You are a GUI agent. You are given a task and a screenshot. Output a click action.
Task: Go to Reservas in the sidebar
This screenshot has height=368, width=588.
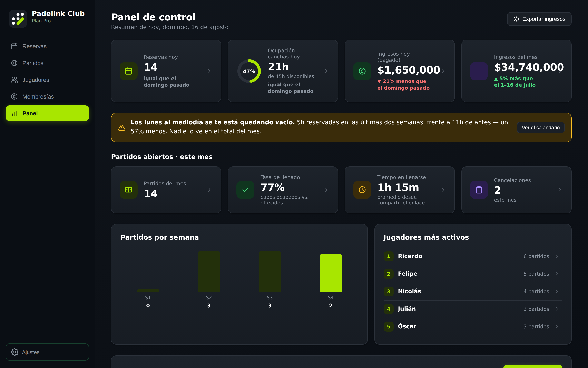click(x=47, y=46)
